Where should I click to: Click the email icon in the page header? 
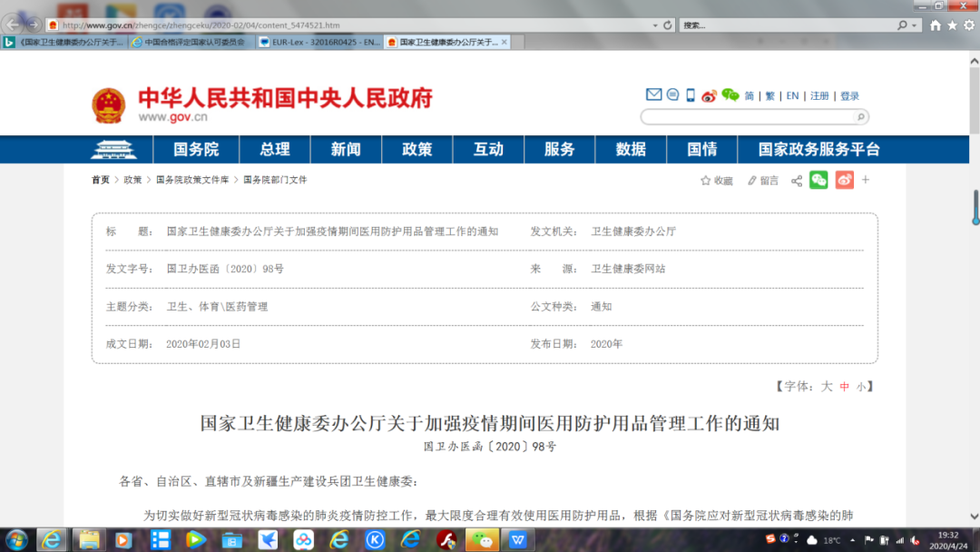pos(654,94)
